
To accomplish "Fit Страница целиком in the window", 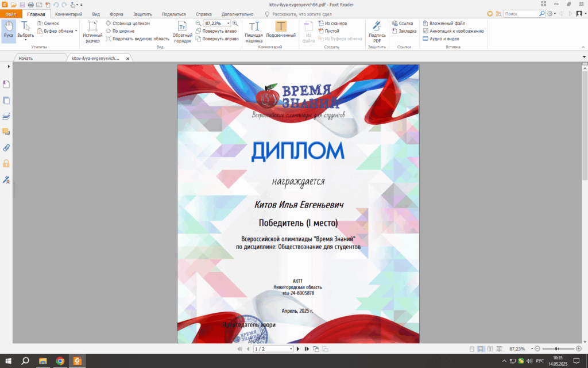I will tap(127, 23).
